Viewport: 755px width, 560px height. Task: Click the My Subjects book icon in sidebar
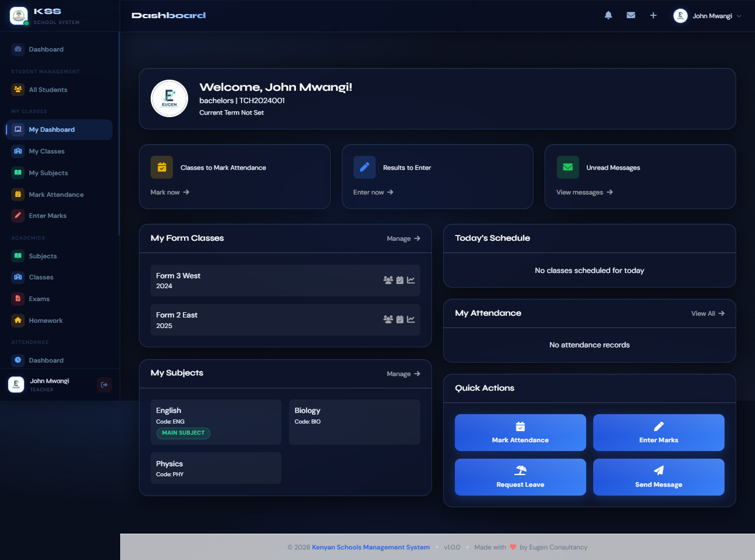coord(18,173)
